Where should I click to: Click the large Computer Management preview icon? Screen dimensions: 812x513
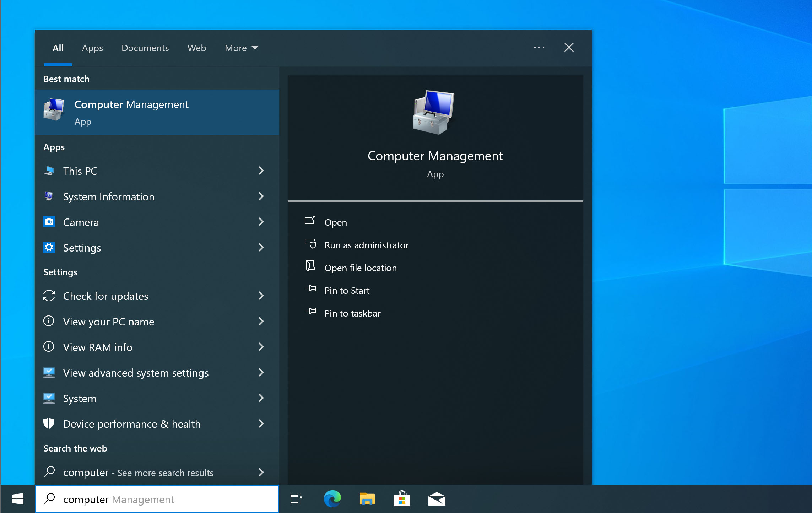(434, 112)
